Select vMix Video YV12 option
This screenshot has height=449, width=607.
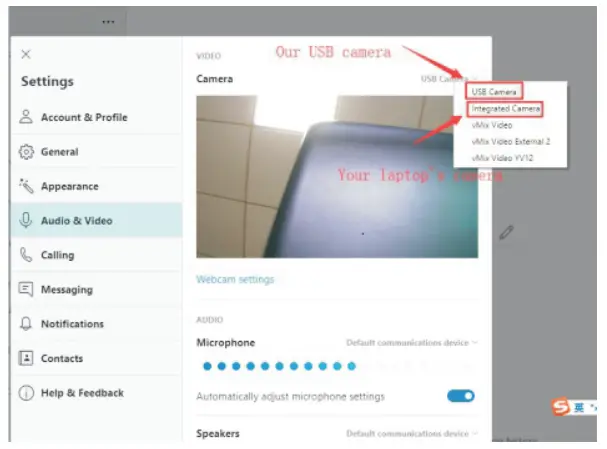pyautogui.click(x=502, y=158)
